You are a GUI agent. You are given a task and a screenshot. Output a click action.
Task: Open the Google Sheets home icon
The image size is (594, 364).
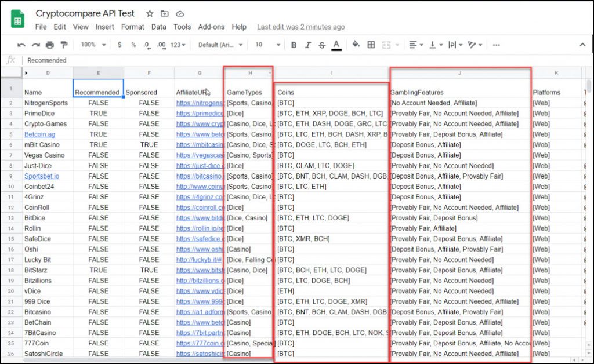(17, 19)
